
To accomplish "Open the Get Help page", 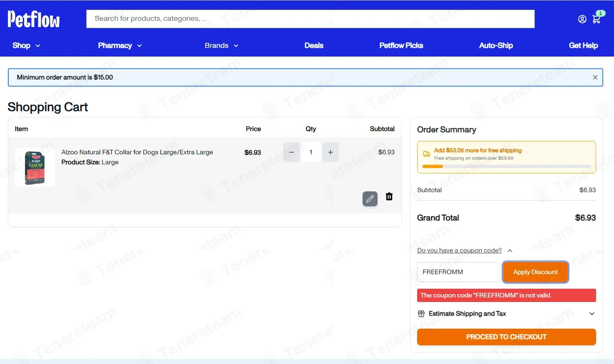I will [583, 46].
